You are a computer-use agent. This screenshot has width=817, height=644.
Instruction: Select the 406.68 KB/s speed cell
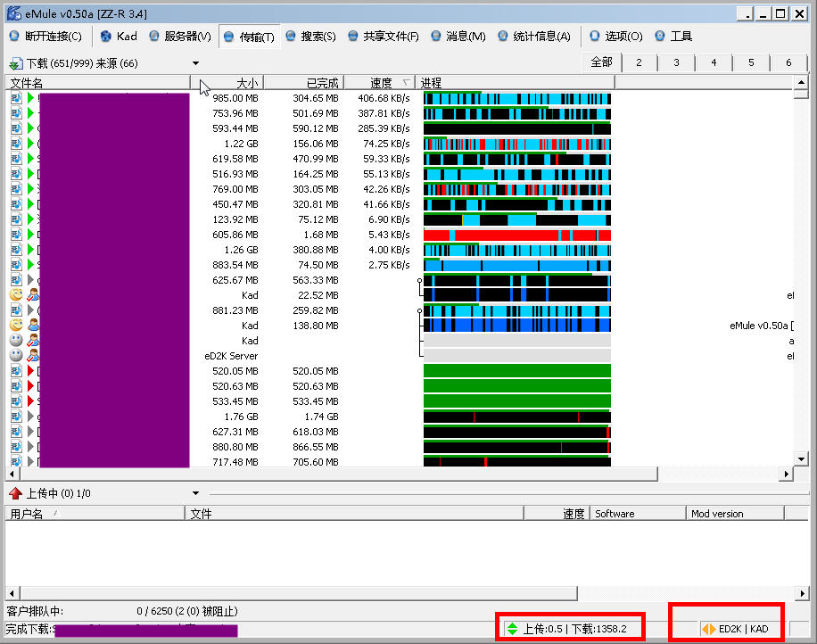(384, 98)
